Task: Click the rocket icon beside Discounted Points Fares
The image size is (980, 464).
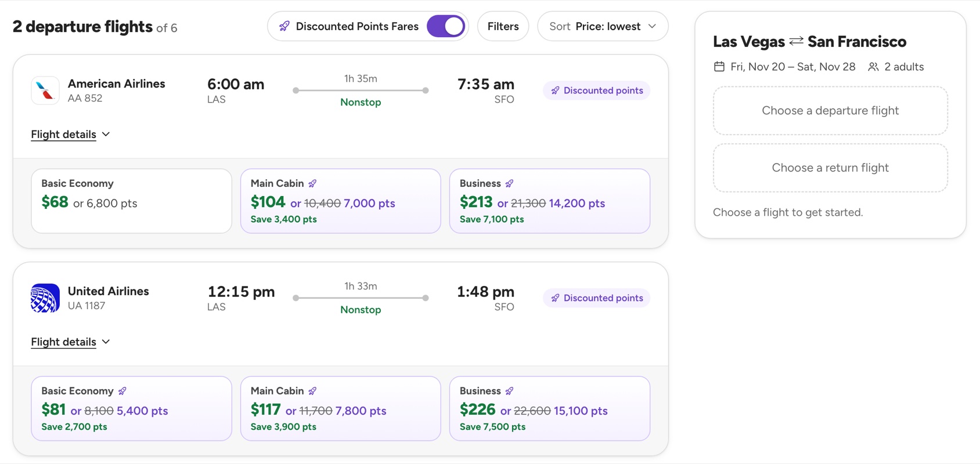Action: (x=284, y=26)
